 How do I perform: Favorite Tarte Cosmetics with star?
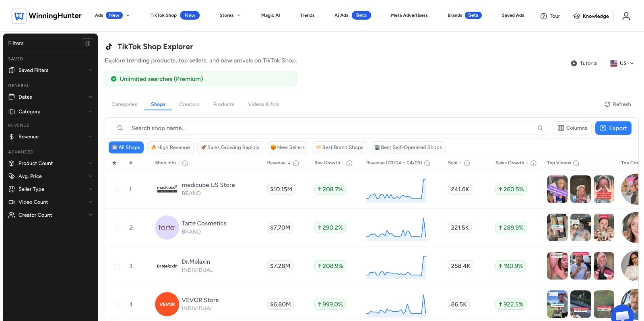[117, 228]
